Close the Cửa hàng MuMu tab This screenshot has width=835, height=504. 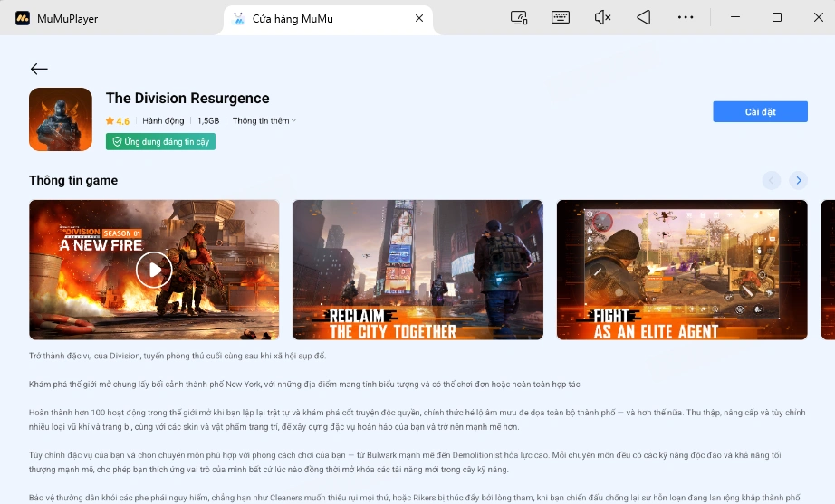tap(419, 18)
